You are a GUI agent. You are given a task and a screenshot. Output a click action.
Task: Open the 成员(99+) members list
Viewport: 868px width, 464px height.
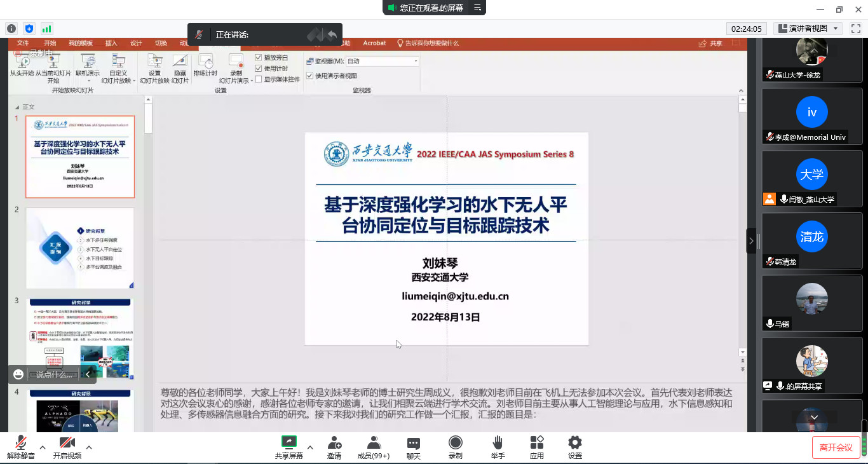374,446
